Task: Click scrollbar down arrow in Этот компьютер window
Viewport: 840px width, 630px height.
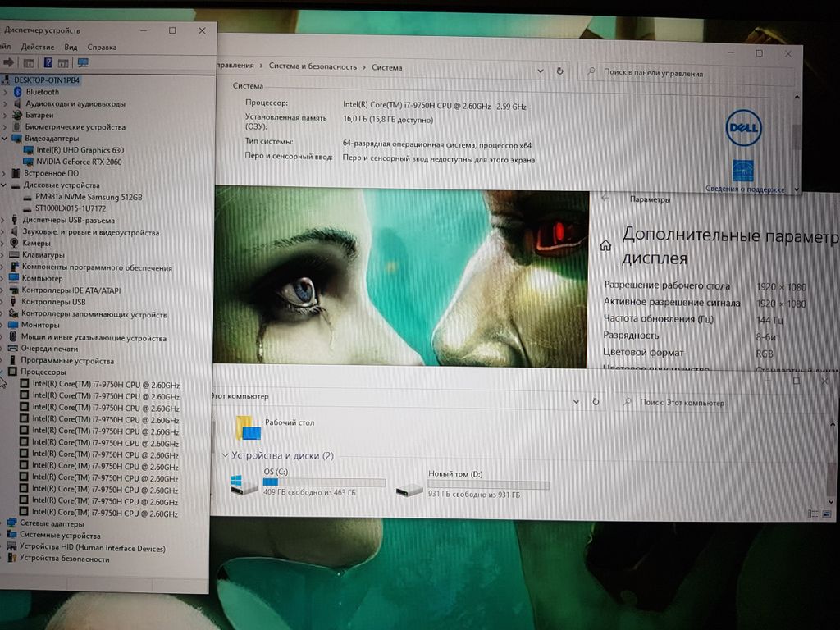Action: 830,502
